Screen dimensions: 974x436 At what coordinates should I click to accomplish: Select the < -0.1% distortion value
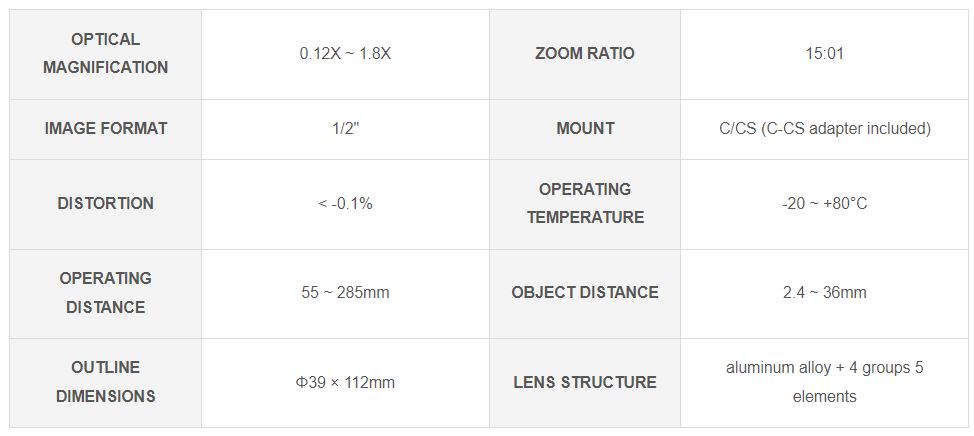pos(345,204)
